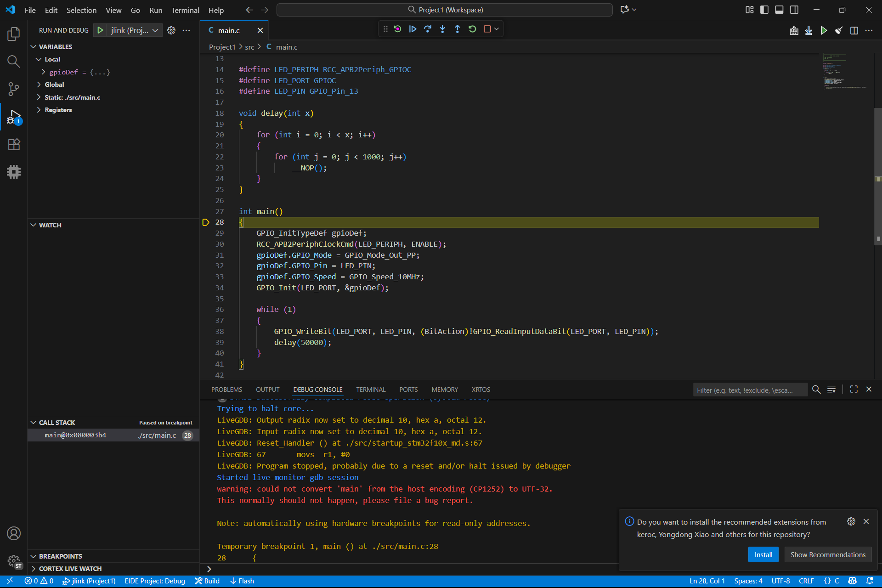Open the Accounts menu icon
The height and width of the screenshot is (588, 882).
pyautogui.click(x=14, y=533)
